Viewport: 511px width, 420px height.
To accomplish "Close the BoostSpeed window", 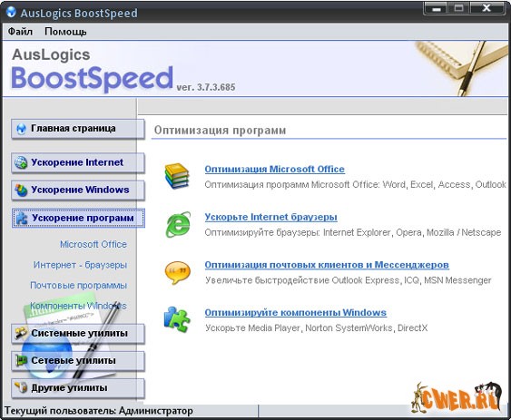I will click(486, 8).
